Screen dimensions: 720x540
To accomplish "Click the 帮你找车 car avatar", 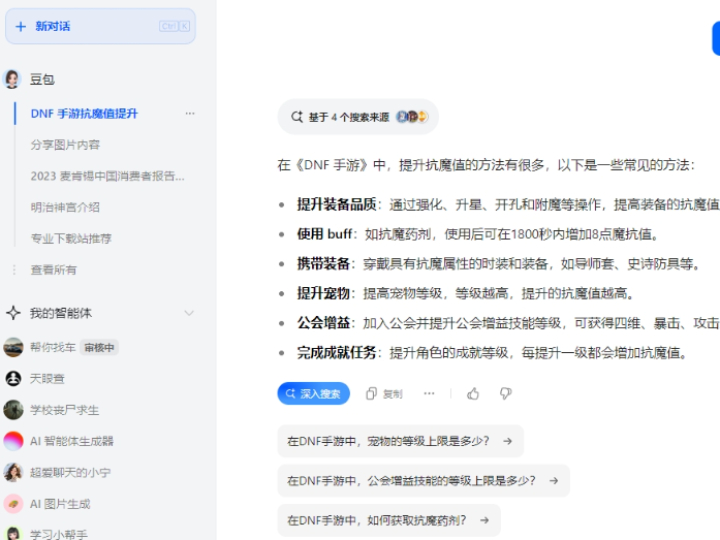I will click(x=13, y=347).
